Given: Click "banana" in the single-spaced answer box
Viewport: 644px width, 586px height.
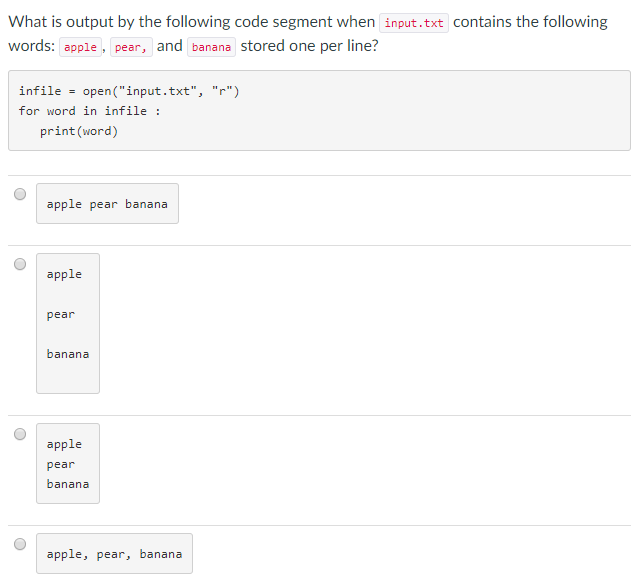Looking at the screenshot, I should pyautogui.click(x=68, y=484).
